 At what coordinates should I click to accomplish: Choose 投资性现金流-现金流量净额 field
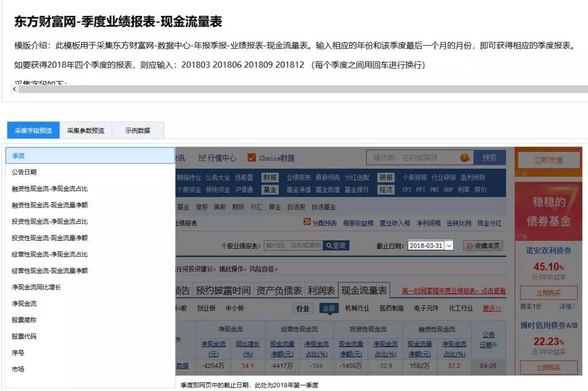pos(90,237)
